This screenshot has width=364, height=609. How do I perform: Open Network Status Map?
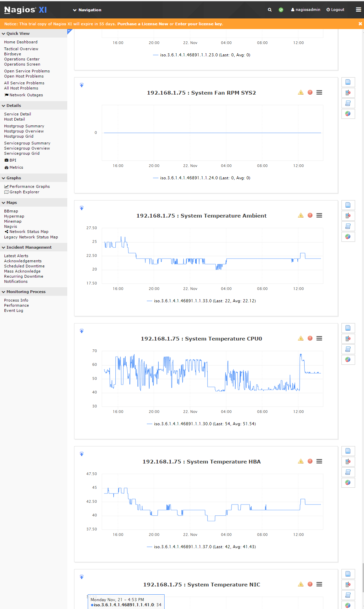(27, 232)
